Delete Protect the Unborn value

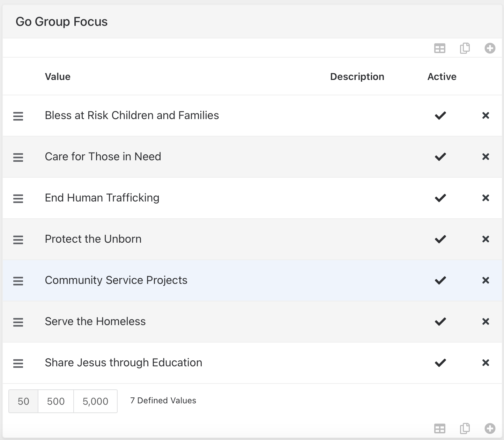coord(486,239)
